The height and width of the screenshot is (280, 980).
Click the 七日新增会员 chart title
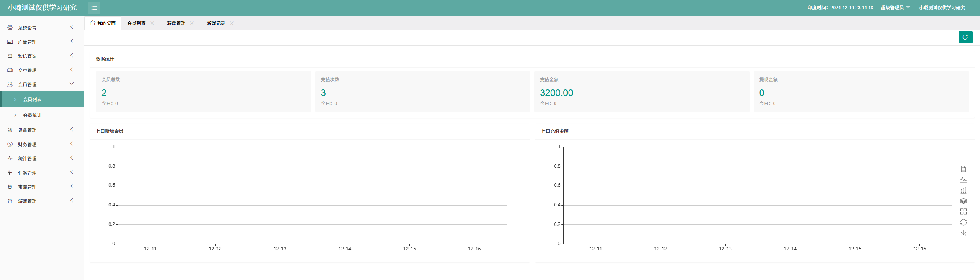[x=110, y=131]
